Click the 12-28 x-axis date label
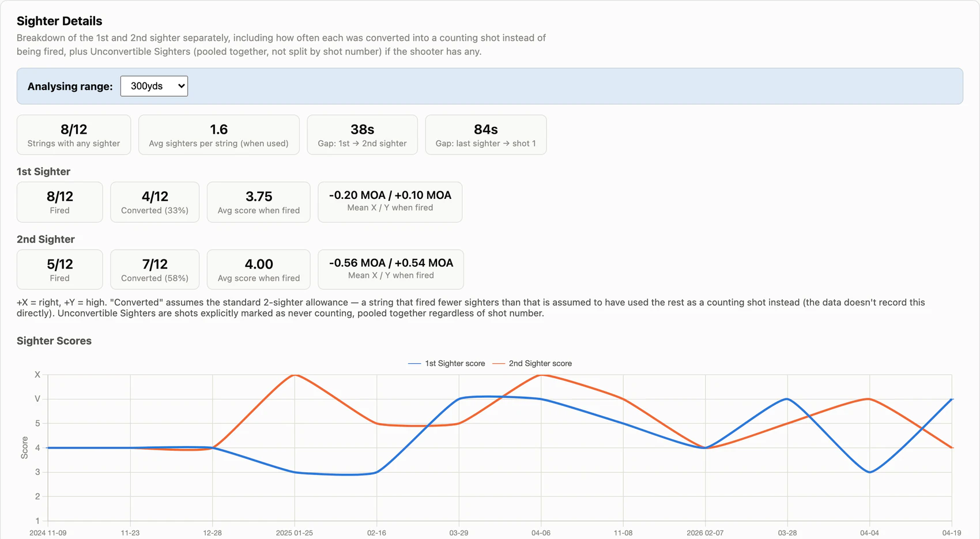This screenshot has height=539, width=980. pos(212,533)
